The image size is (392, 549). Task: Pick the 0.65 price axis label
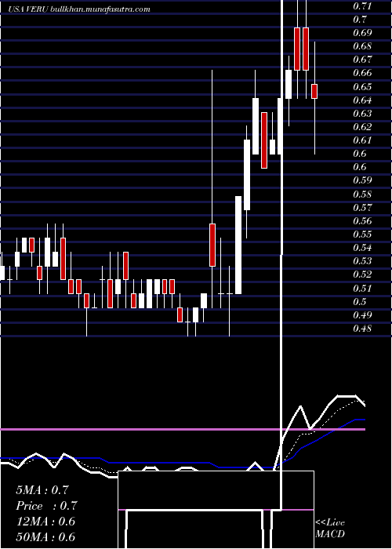tap(362, 87)
